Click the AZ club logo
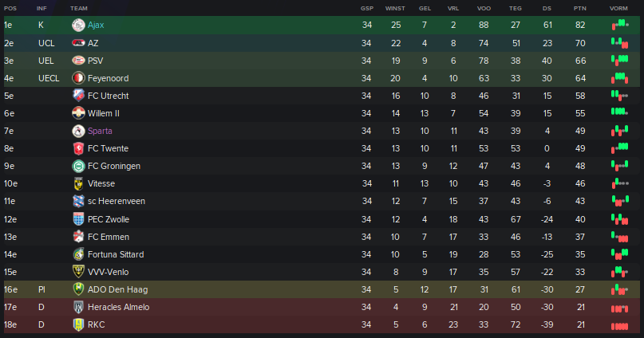This screenshot has height=338, width=644. (78, 43)
